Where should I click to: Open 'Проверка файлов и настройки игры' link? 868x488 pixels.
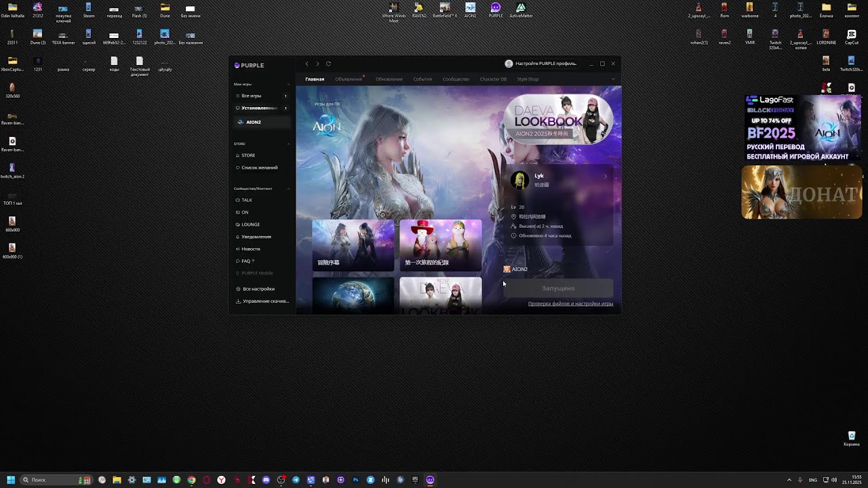(570, 304)
